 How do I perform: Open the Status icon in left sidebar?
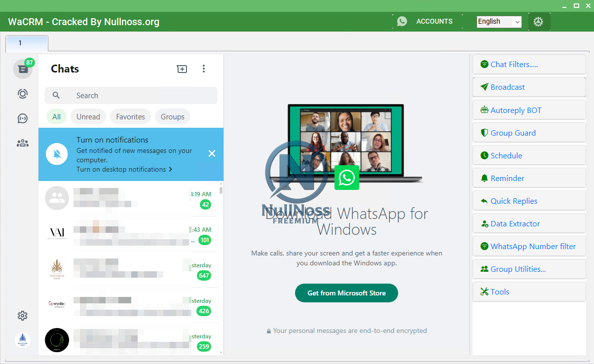tap(23, 94)
